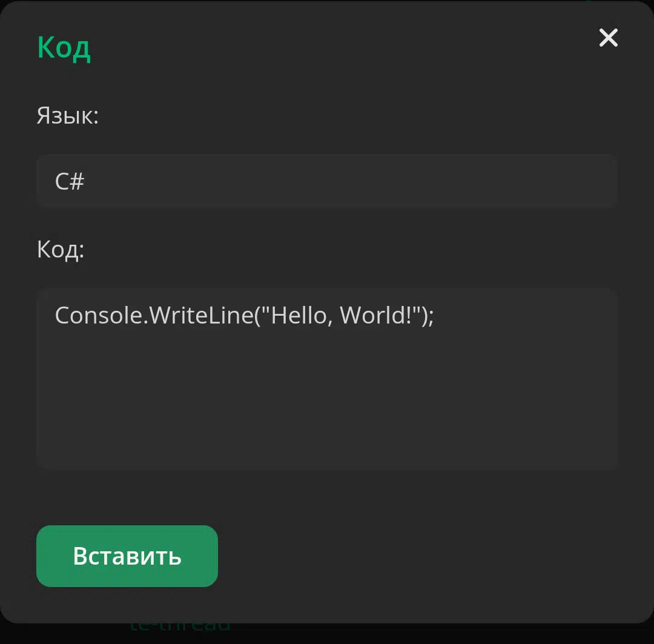The width and height of the screenshot is (654, 644).
Task: Click the word World! in the code
Action: (375, 315)
